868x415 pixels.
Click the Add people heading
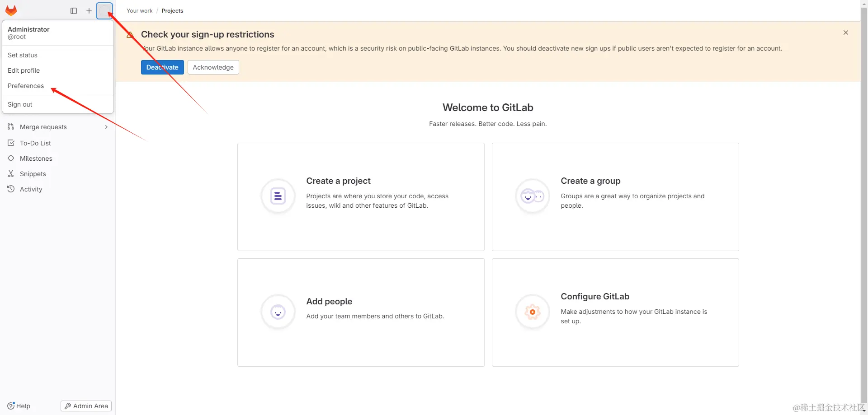(329, 301)
